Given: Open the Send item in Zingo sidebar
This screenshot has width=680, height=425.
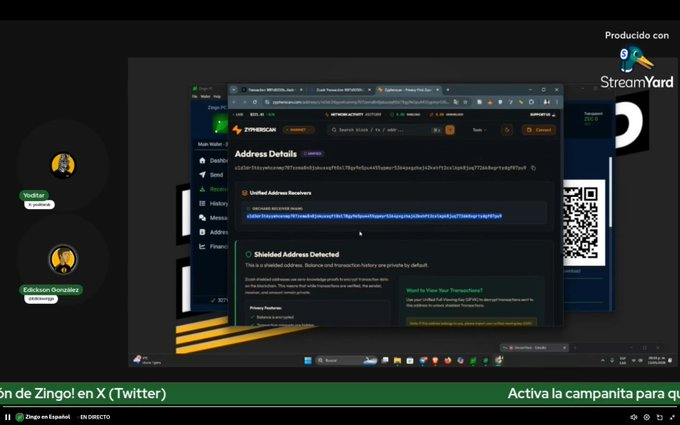Looking at the screenshot, I should pyautogui.click(x=211, y=175).
